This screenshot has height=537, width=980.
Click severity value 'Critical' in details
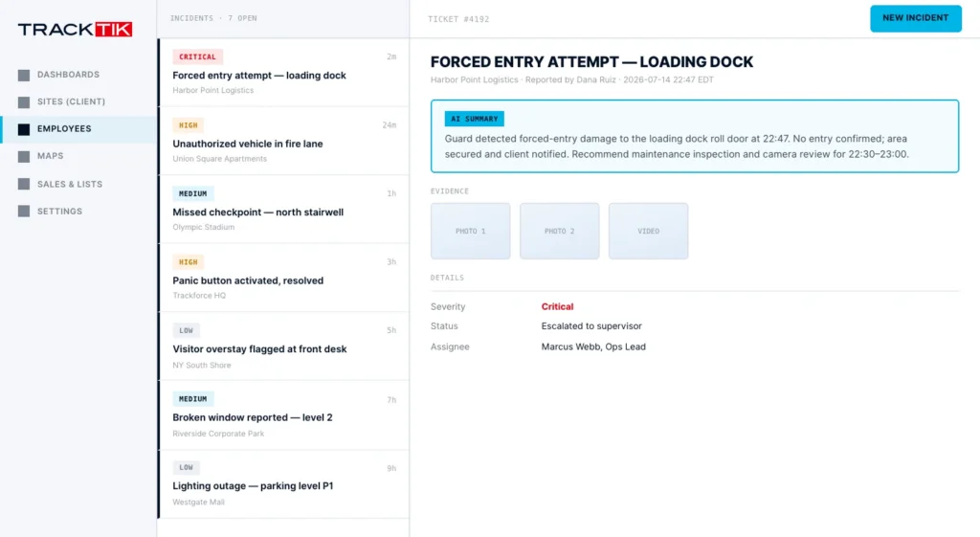pos(558,306)
